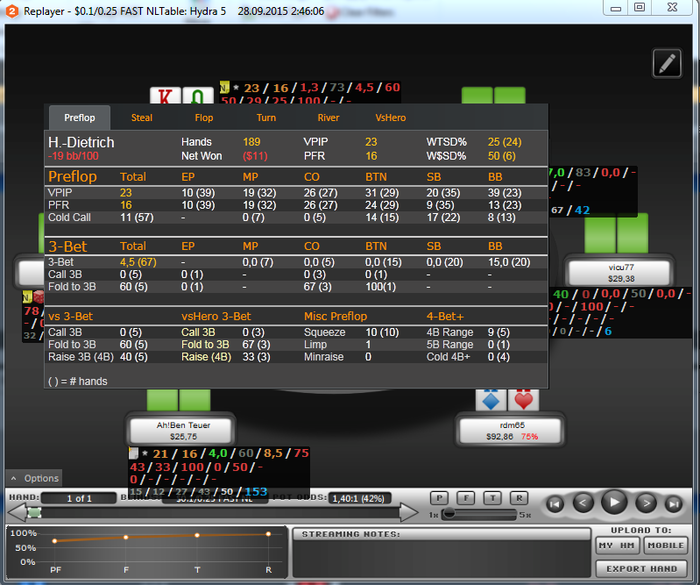Screen dimensions: 700x585
Task: Open the note icon on the top player's HUD
Action: coord(225,88)
